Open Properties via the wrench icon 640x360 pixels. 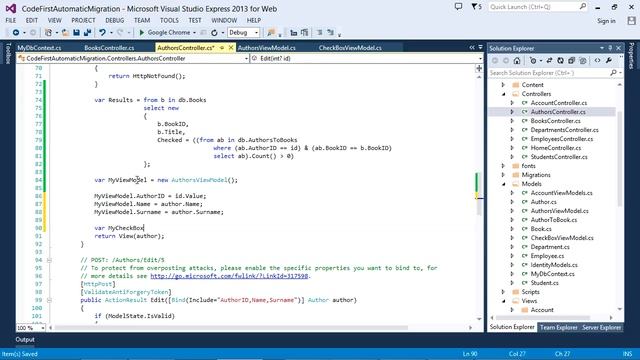[x=609, y=60]
